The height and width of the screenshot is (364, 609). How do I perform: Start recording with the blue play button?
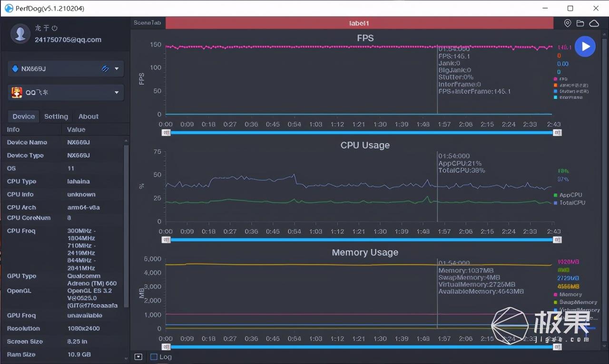[585, 47]
